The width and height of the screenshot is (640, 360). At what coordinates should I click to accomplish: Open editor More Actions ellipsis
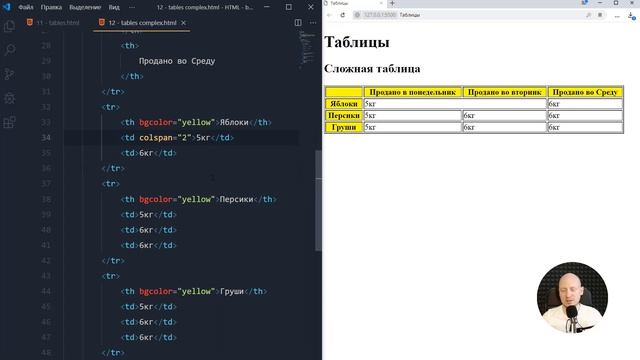[x=313, y=23]
